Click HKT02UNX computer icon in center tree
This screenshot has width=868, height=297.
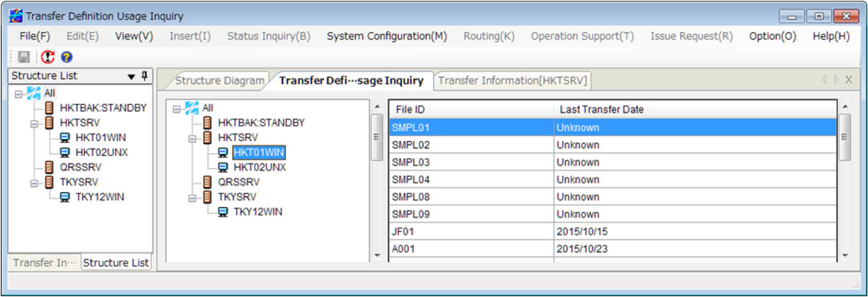coord(222,167)
